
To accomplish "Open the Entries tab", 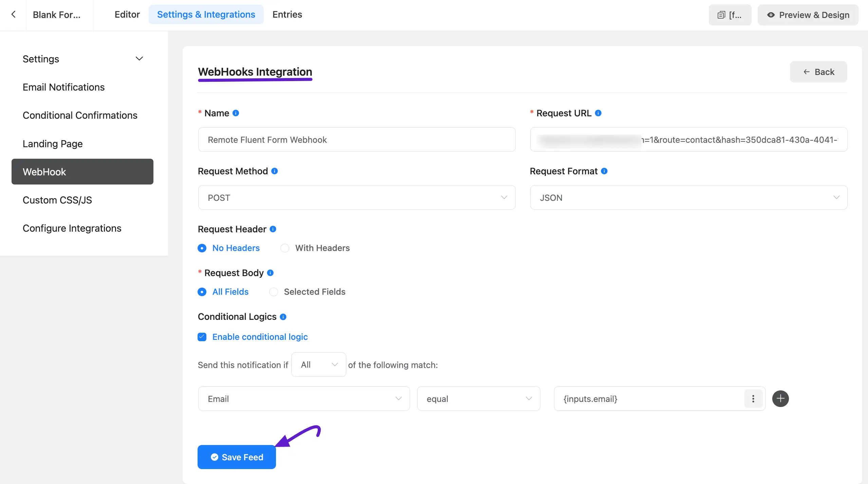I will click(x=287, y=14).
